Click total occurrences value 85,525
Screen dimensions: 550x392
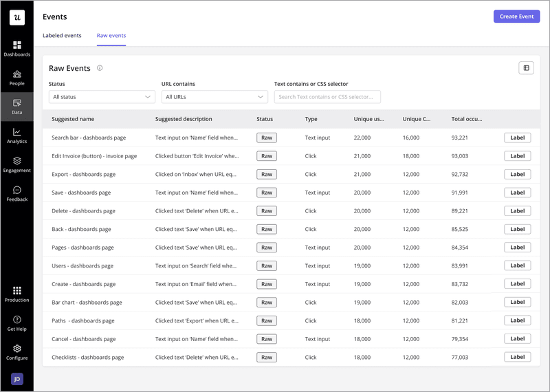point(459,229)
